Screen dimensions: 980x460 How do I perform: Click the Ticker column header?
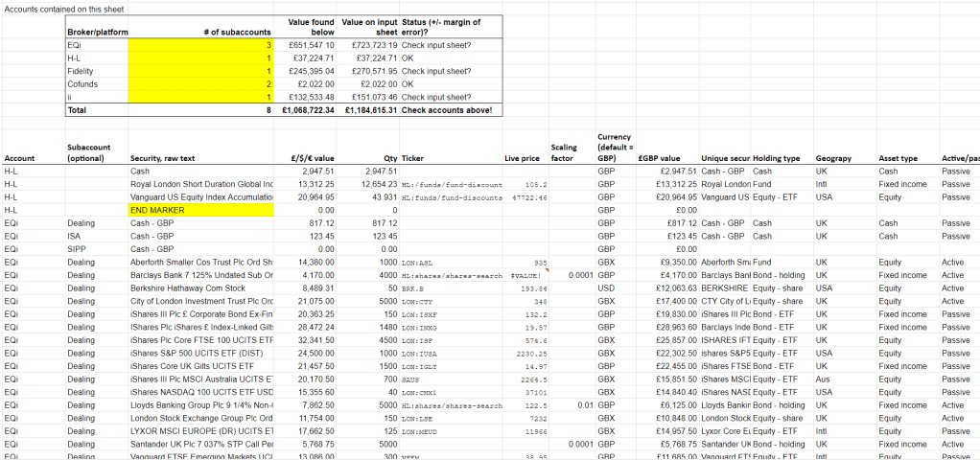412,158
